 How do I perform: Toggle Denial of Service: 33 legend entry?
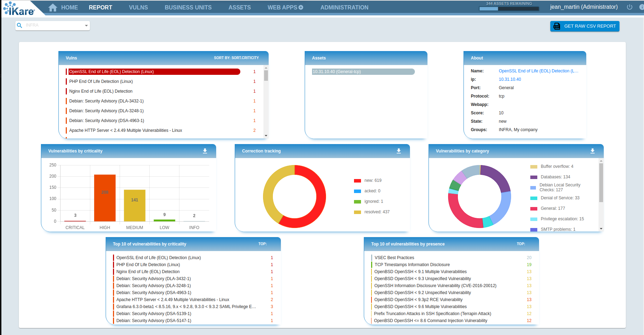click(555, 198)
